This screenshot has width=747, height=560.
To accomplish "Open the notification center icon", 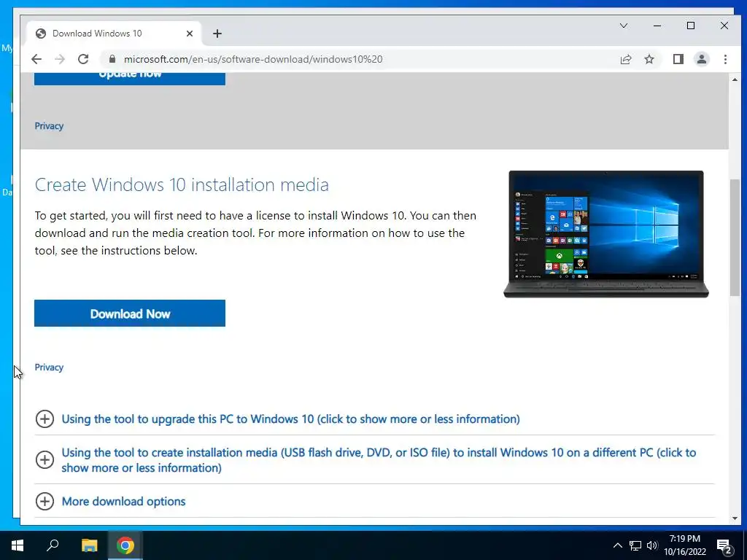I will click(x=724, y=546).
